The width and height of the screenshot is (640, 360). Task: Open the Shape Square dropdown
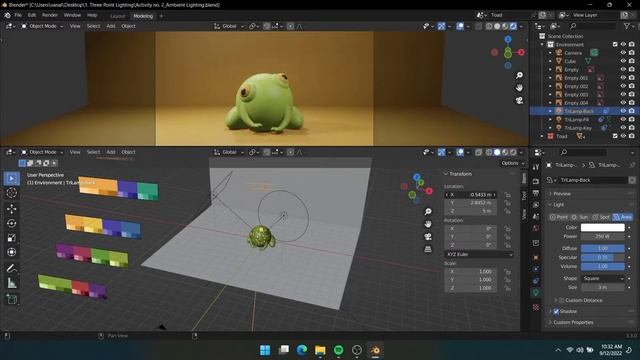[x=602, y=278]
